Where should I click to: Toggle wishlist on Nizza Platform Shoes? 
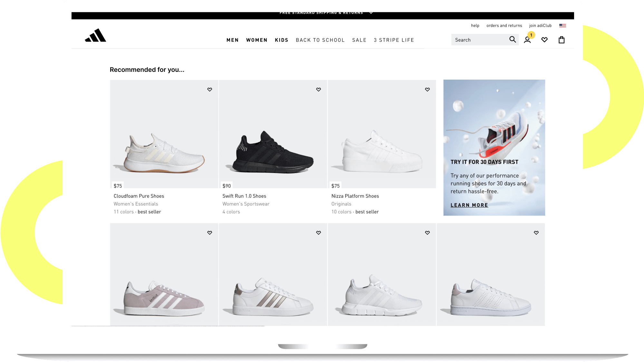pyautogui.click(x=427, y=89)
